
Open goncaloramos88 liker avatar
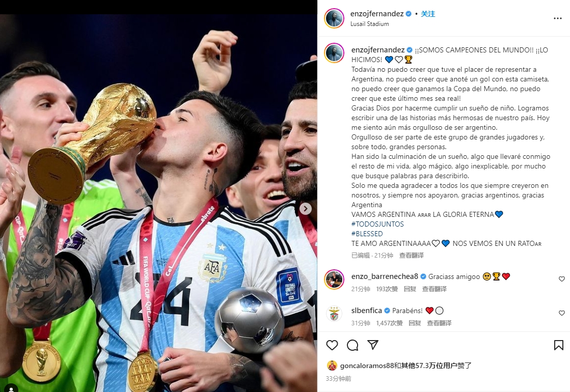pos(332,366)
